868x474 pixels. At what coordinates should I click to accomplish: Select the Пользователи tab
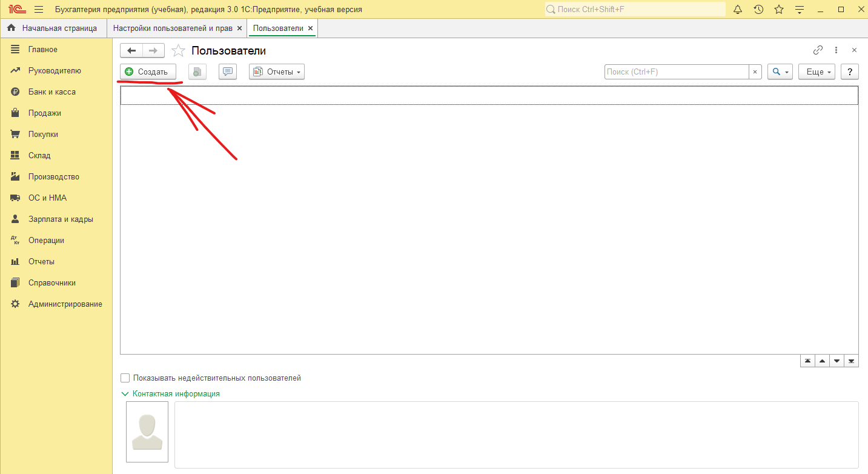pos(278,28)
